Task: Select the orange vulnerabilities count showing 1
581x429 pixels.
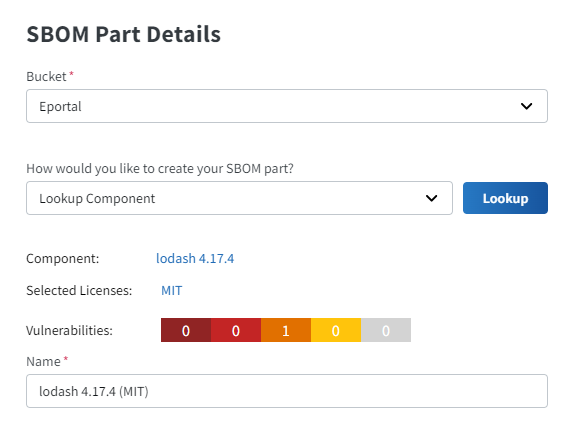Action: (x=286, y=330)
